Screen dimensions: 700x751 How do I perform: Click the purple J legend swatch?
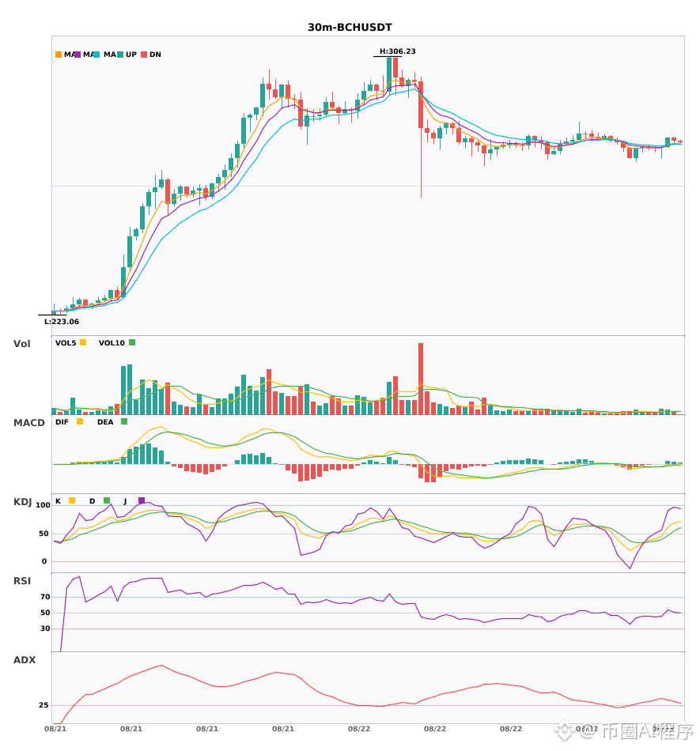click(x=142, y=500)
